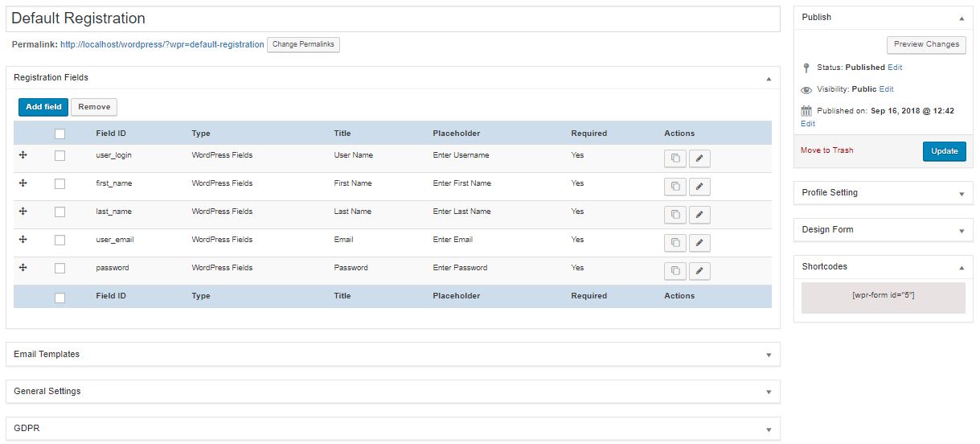980x444 pixels.
Task: Click the drag handle icon for the user_login row
Action: point(23,155)
